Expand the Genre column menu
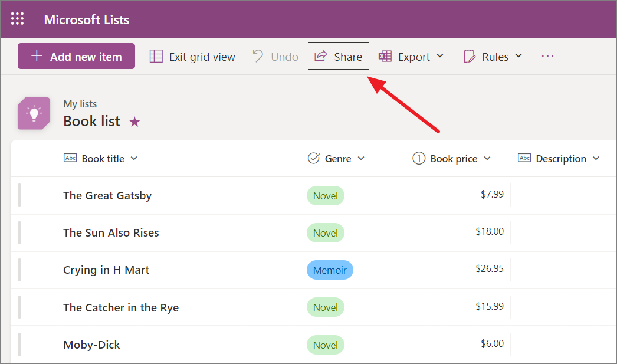 [362, 158]
